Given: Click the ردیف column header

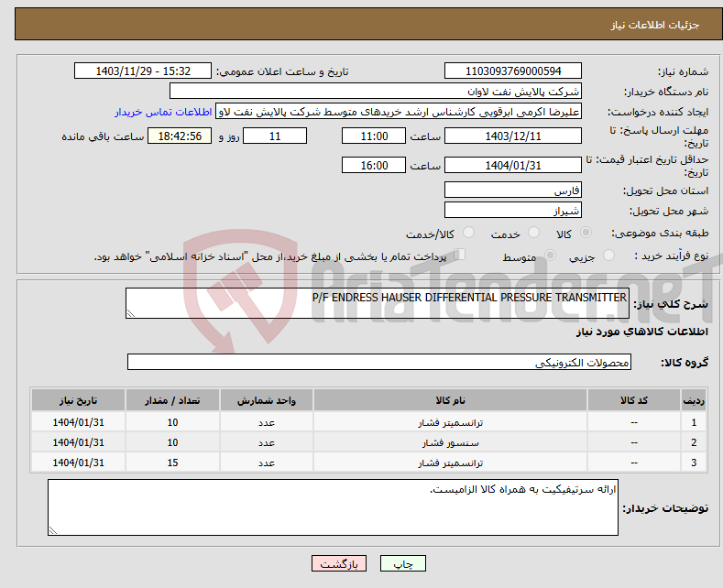Looking at the screenshot, I should [694, 400].
